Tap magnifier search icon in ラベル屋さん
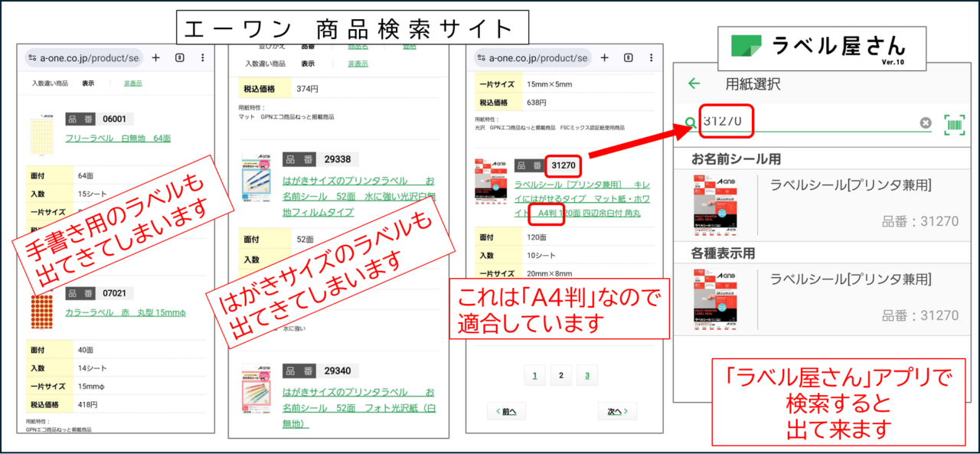Viewport: 980px width, 454px height. (x=690, y=122)
